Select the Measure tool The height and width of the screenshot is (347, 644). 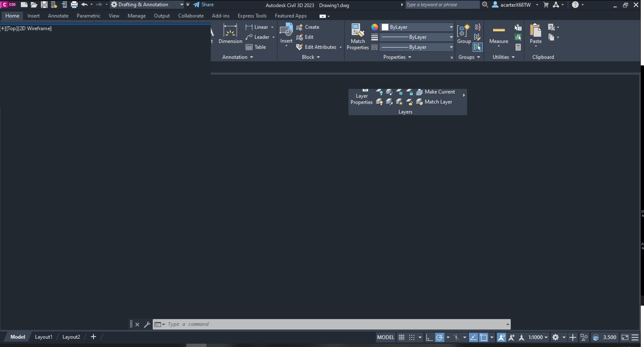tap(498, 35)
